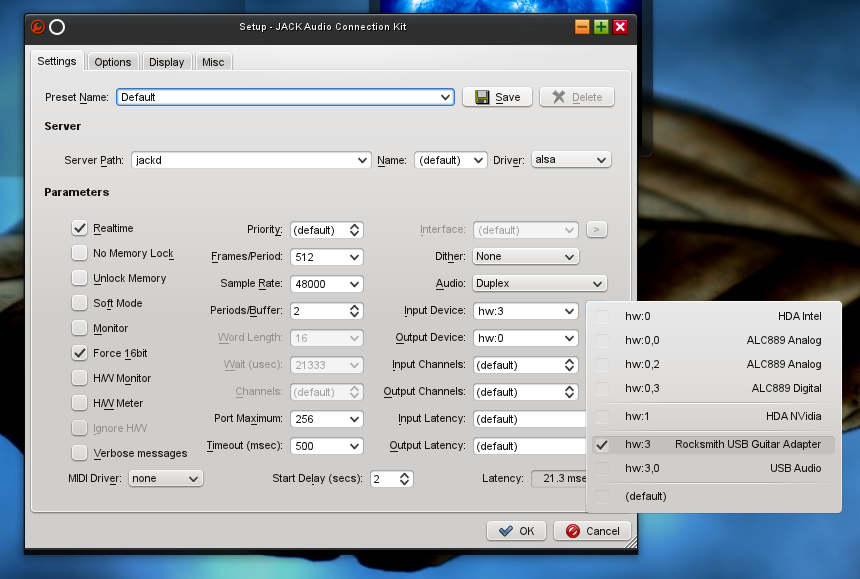Open the Display tab
860x579 pixels.
pos(167,62)
